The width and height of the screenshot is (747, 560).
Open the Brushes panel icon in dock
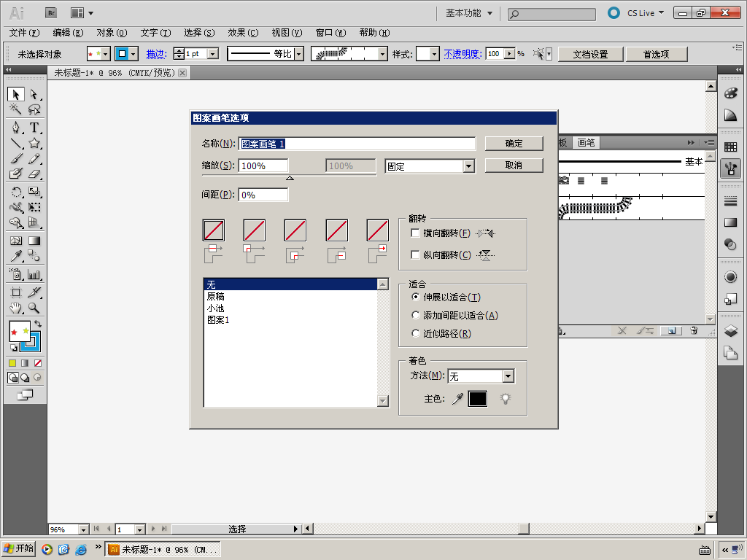[x=730, y=169]
